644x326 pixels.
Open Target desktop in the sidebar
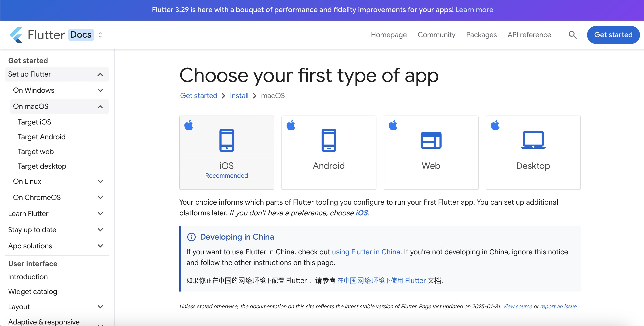tap(42, 166)
